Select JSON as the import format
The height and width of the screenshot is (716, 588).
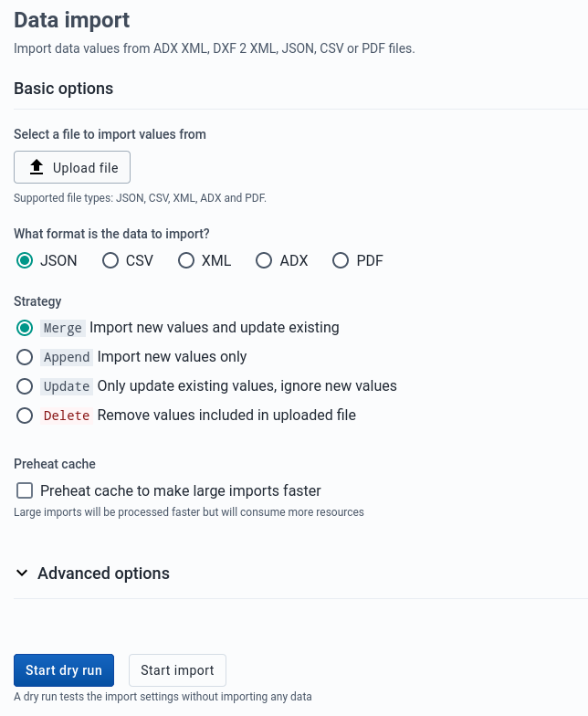[x=26, y=261]
